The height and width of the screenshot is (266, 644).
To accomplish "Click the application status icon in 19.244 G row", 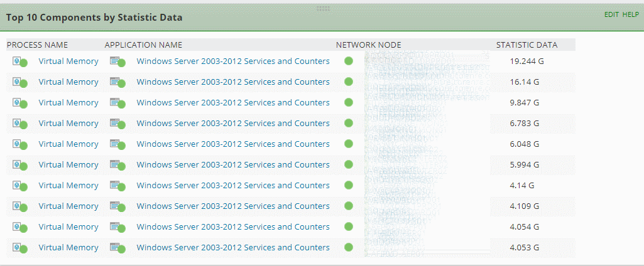I will 117,61.
